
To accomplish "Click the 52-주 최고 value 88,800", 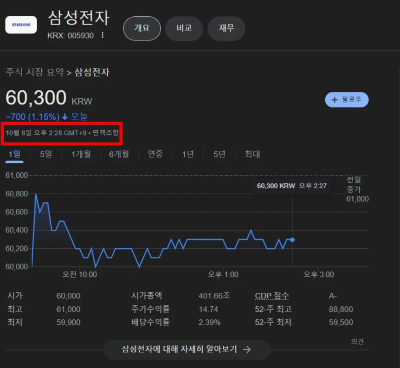I will pos(341,309).
